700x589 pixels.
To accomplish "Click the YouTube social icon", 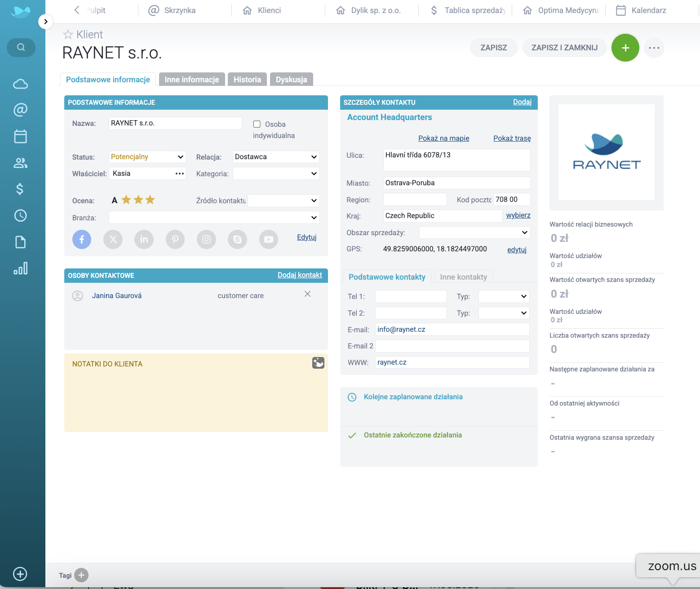I will tap(268, 239).
